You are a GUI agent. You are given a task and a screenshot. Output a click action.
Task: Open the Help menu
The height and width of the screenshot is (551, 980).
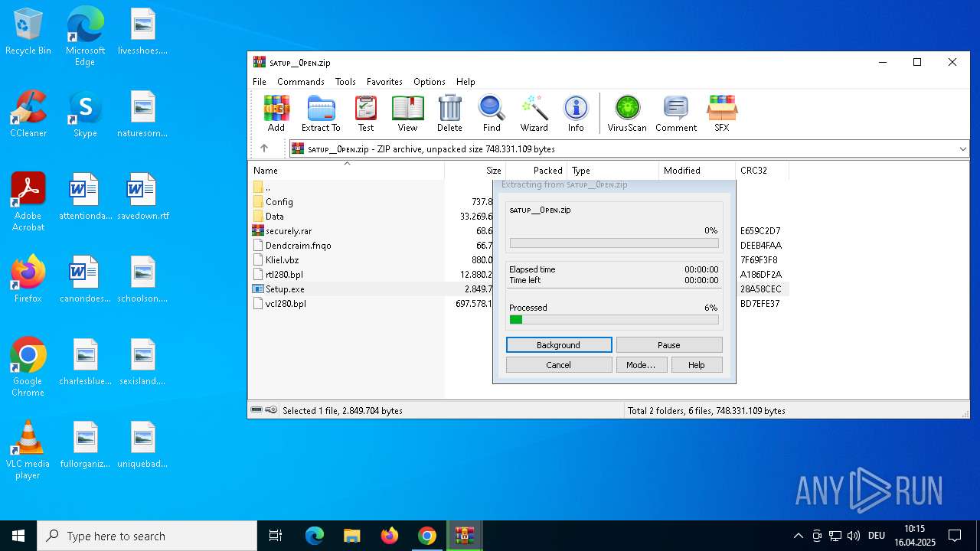[465, 82]
